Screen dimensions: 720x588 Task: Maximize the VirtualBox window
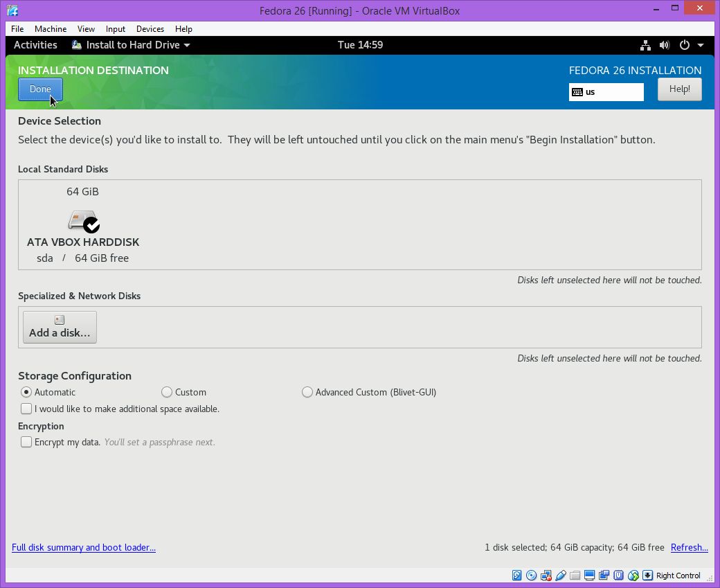point(675,8)
